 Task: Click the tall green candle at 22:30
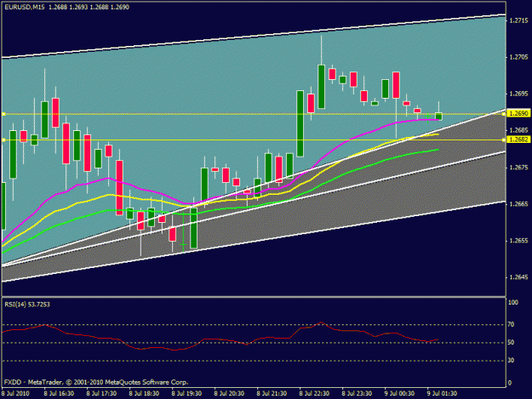[x=300, y=123]
